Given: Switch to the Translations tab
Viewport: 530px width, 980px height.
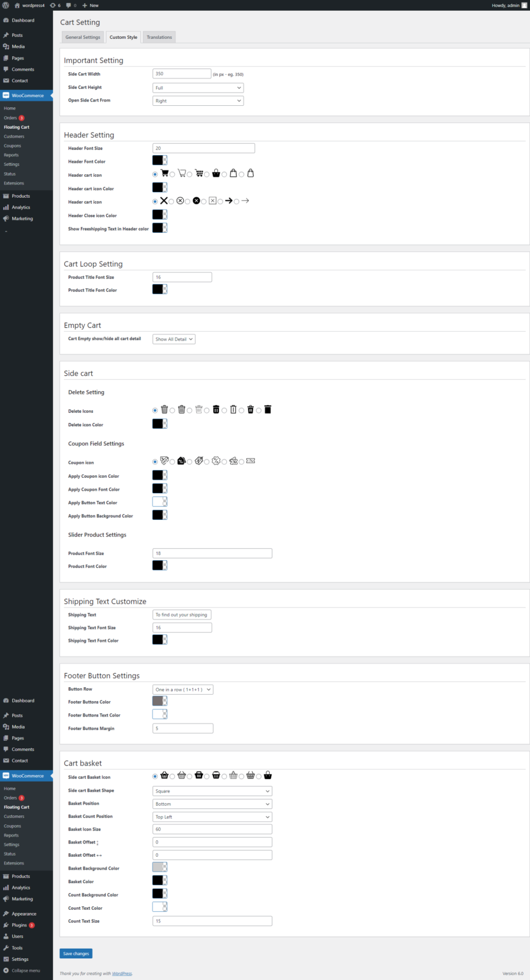Looking at the screenshot, I should click(x=159, y=37).
